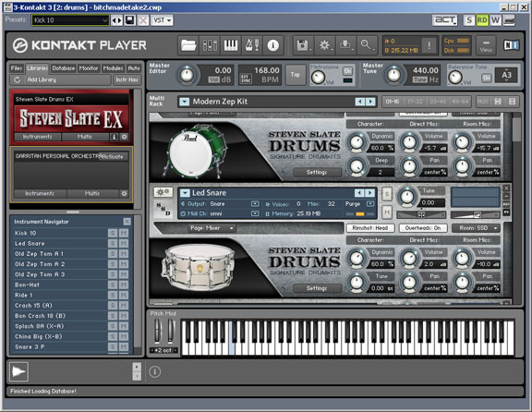The image size is (532, 412).
Task: Remove the Led Snare instrument X
Action: pyautogui.click(x=506, y=188)
